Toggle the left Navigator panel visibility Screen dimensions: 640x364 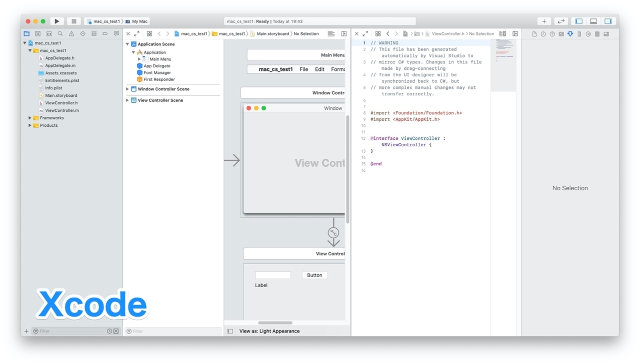tap(579, 21)
